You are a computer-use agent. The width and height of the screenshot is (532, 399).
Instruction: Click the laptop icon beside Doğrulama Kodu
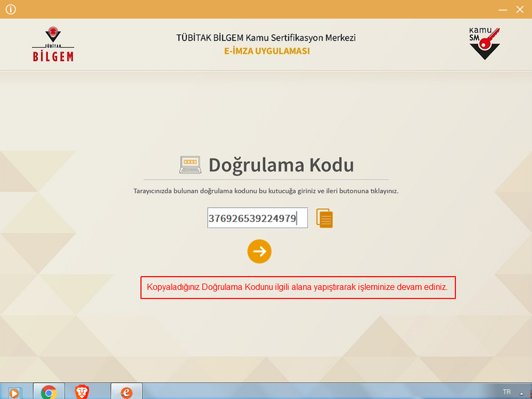[190, 165]
